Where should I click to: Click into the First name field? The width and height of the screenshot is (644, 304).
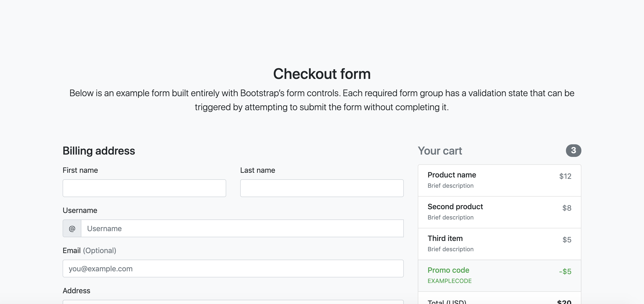click(x=144, y=188)
